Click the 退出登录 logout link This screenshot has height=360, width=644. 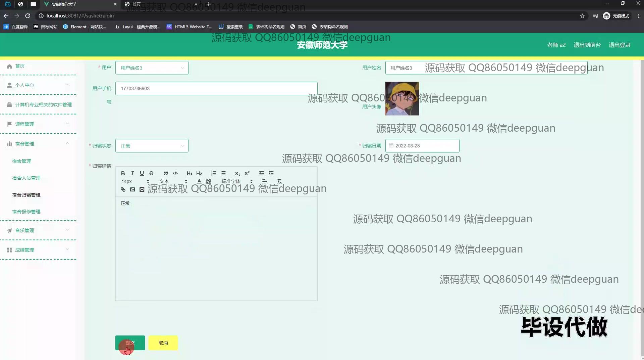click(x=620, y=45)
